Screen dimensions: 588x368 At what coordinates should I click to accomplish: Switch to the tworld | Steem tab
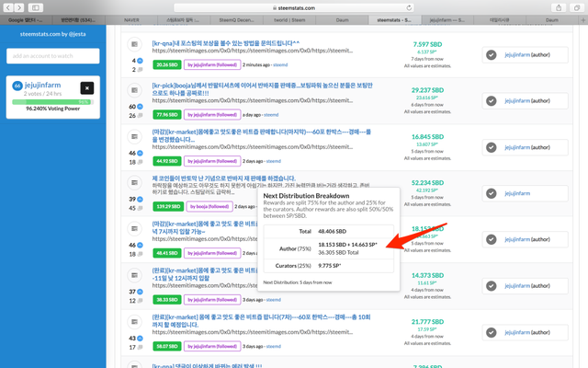click(289, 20)
